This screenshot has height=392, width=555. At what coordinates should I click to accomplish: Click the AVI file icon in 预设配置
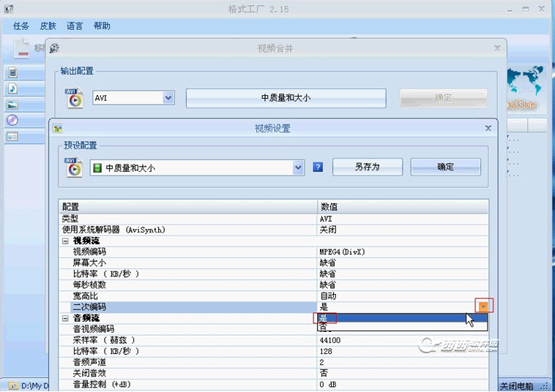74,167
